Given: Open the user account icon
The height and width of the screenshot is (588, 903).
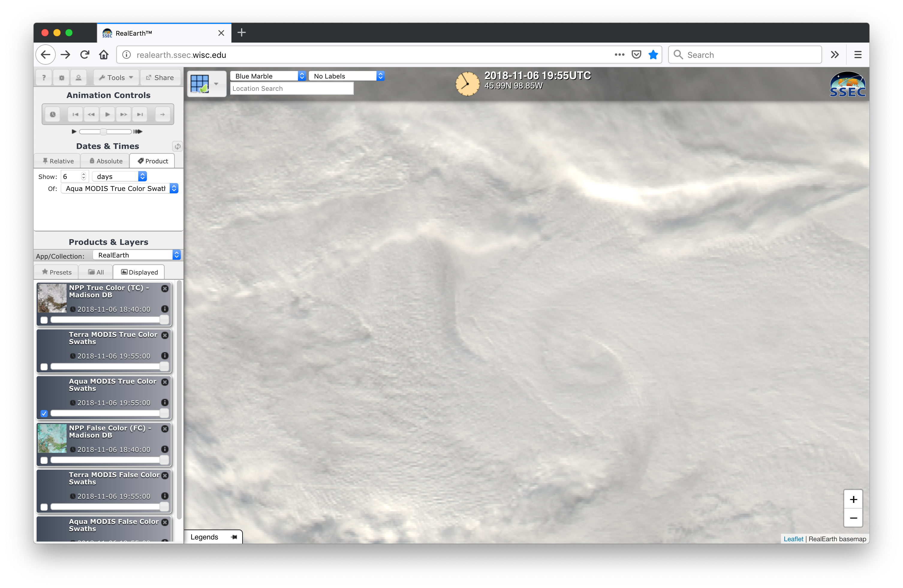Looking at the screenshot, I should click(79, 77).
